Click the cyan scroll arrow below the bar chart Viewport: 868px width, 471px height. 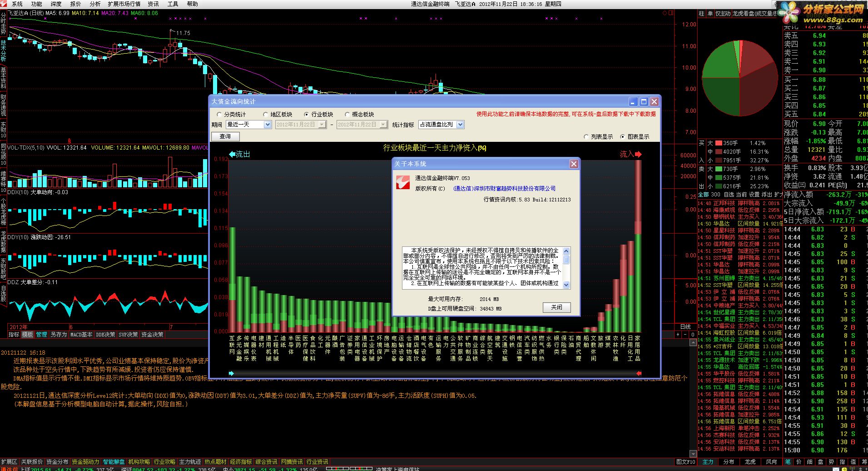pyautogui.click(x=232, y=373)
